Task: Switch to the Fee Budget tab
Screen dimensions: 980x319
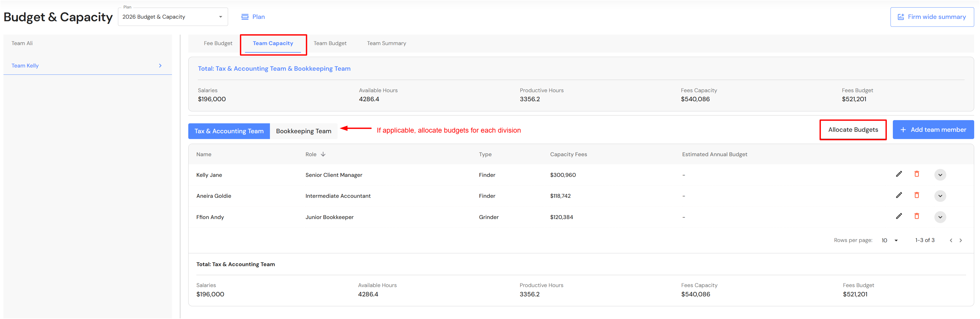Action: click(218, 43)
